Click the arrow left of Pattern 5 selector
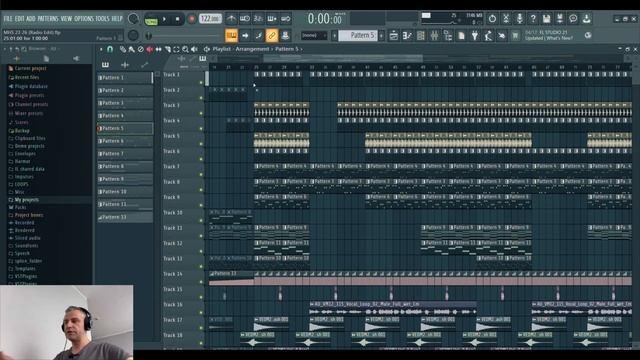 click(334, 36)
